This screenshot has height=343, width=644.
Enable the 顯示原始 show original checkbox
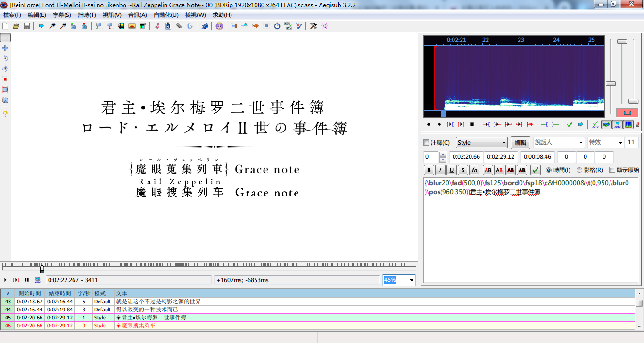pyautogui.click(x=625, y=170)
